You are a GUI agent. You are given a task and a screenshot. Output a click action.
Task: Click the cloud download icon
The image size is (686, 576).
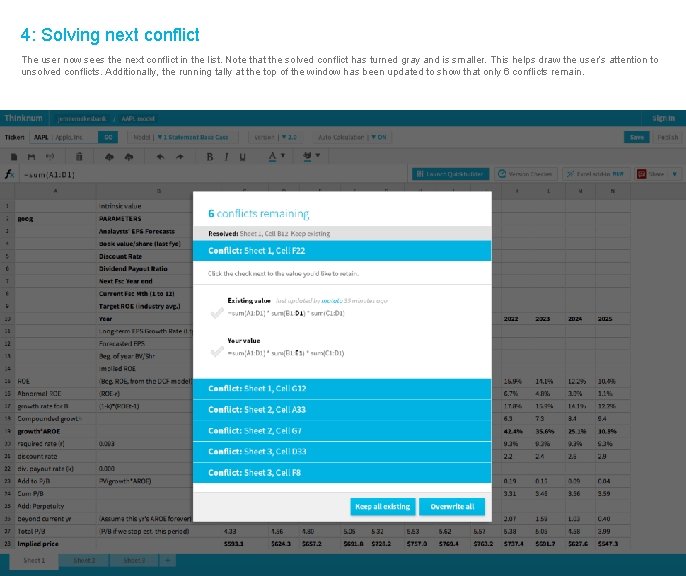pos(129,157)
